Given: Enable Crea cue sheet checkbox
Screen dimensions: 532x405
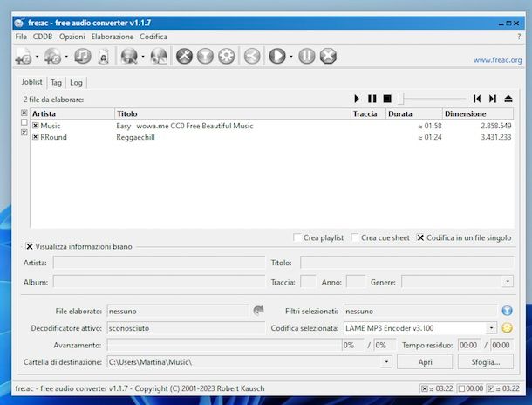Looking at the screenshot, I should [355, 237].
